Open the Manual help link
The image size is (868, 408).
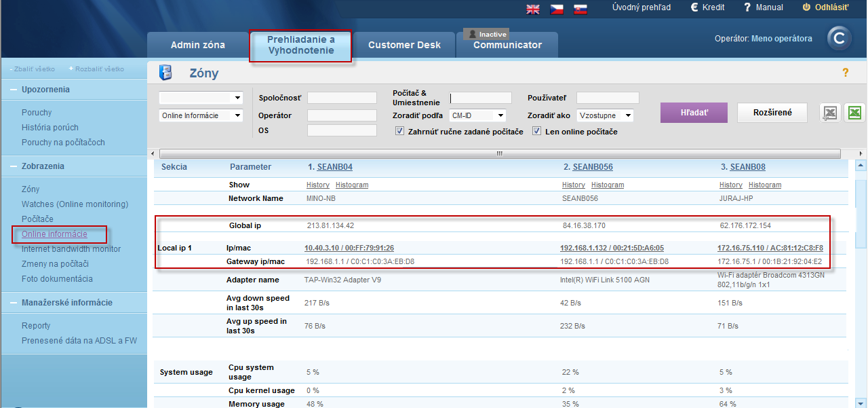(763, 7)
